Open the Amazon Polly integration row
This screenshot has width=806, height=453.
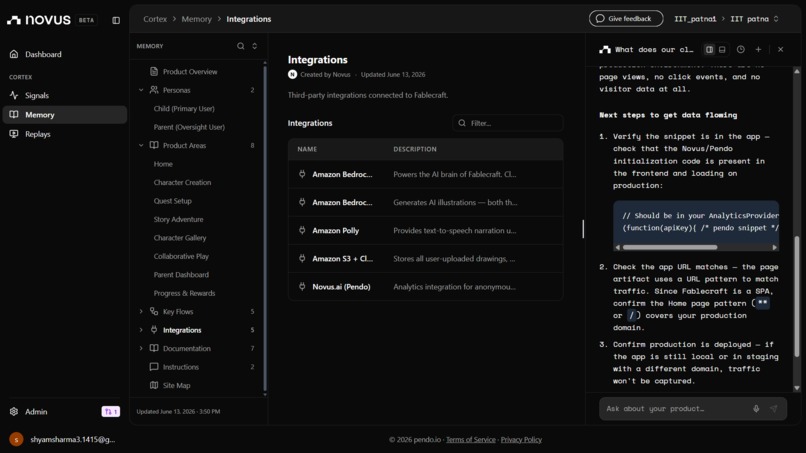tap(425, 230)
